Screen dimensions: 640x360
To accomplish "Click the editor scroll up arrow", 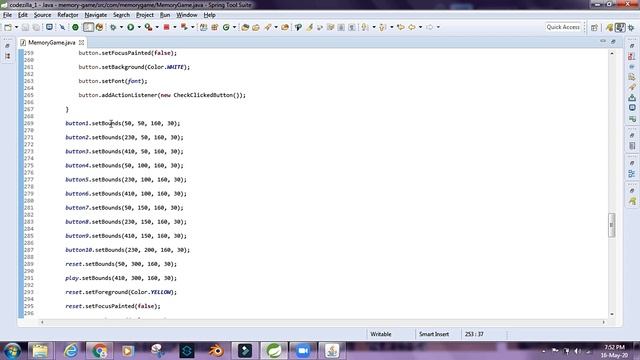I will coord(611,53).
